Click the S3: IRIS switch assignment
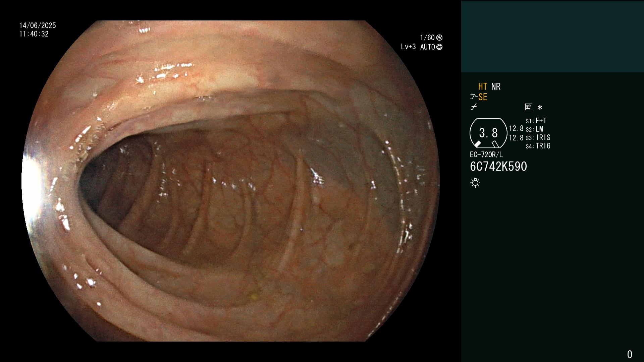The height and width of the screenshot is (362, 644). [x=538, y=137]
